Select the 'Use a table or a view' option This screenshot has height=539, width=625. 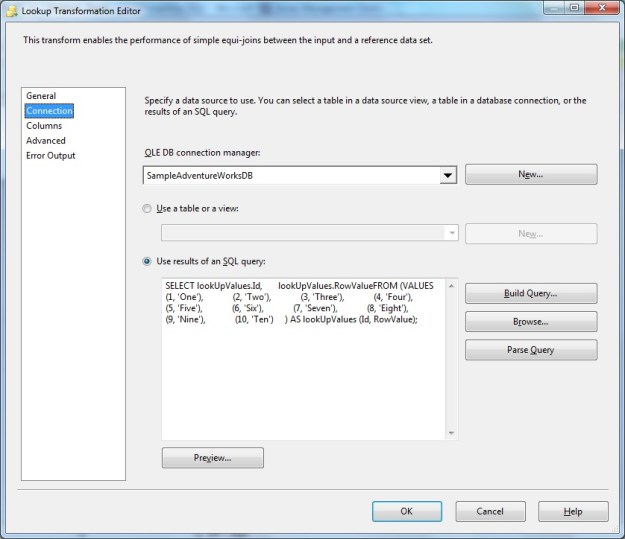pyautogui.click(x=149, y=208)
